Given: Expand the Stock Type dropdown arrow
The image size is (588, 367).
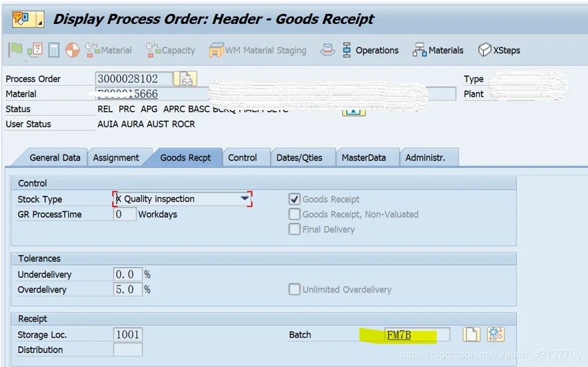Looking at the screenshot, I should click(x=245, y=198).
